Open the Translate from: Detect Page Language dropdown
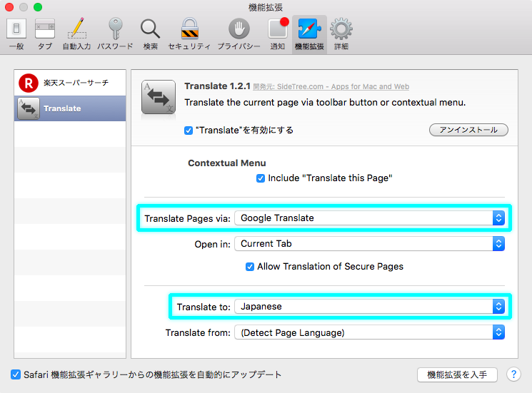Image resolution: width=532 pixels, height=393 pixels. pyautogui.click(x=369, y=332)
